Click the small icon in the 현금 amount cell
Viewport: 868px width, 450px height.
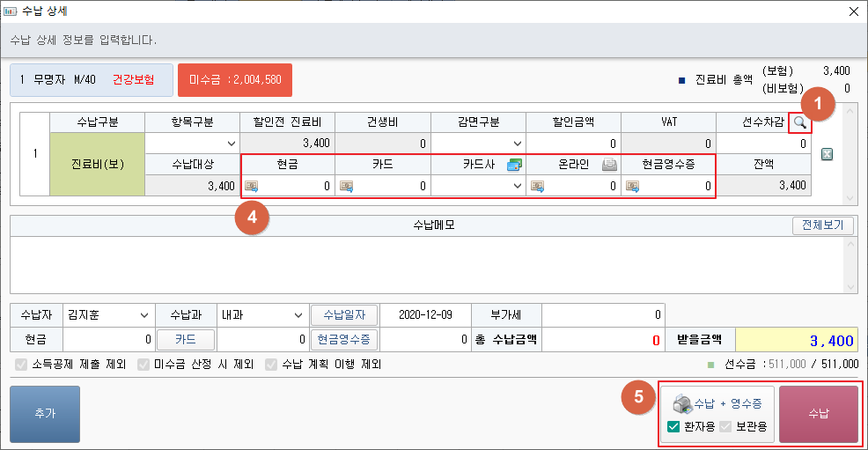tap(252, 186)
